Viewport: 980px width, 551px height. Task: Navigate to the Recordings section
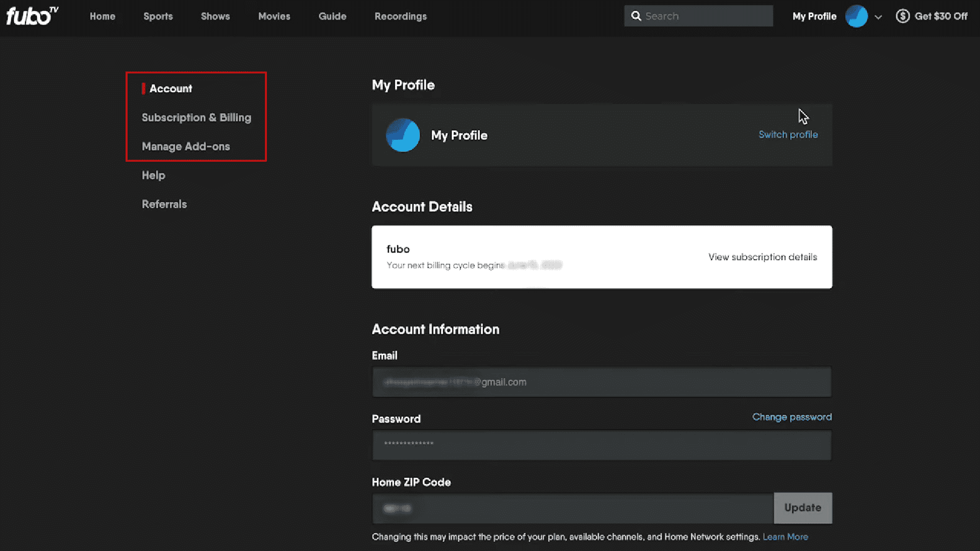(x=401, y=16)
